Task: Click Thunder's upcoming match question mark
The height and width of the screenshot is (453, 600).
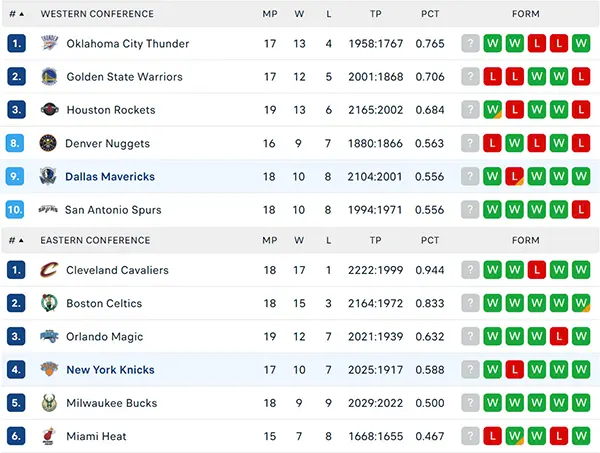Action: click(470, 43)
